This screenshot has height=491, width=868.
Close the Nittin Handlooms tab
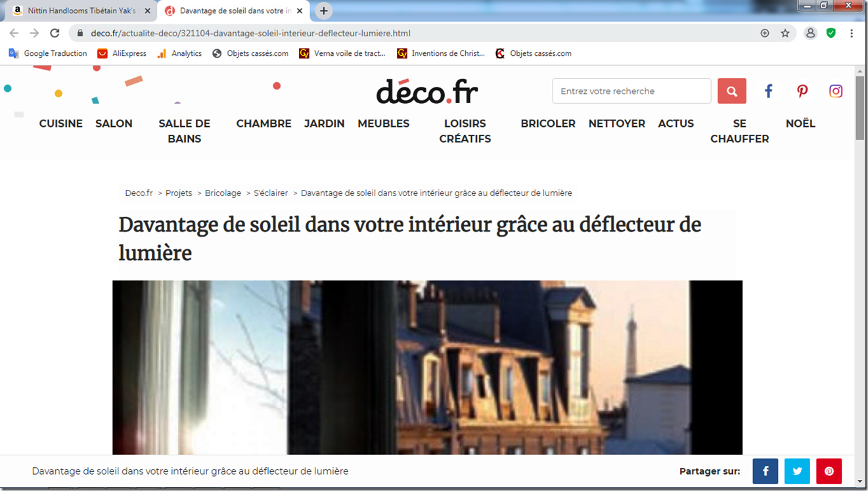click(x=147, y=11)
